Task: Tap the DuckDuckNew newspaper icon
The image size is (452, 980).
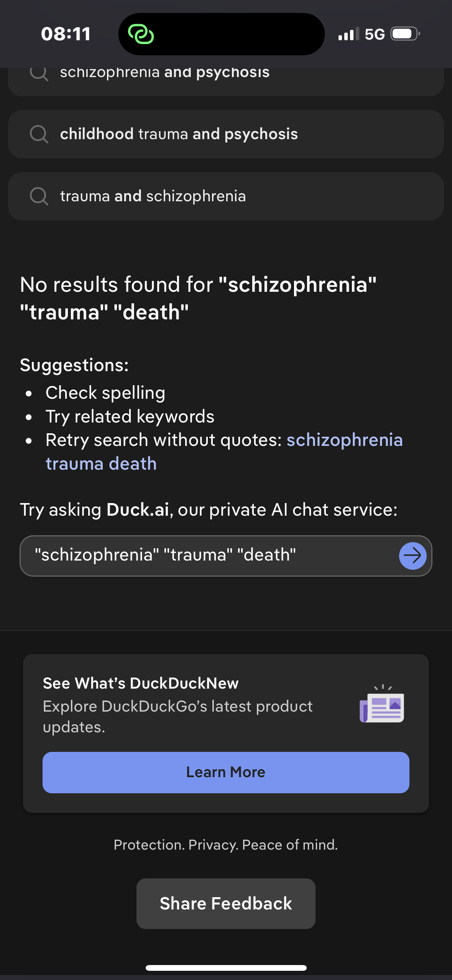Action: pos(382,705)
